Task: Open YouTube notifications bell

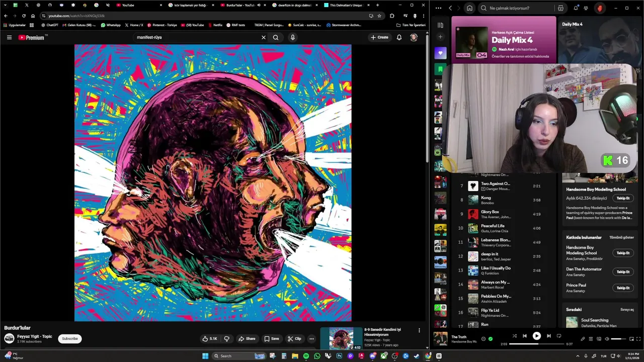Action: click(399, 37)
